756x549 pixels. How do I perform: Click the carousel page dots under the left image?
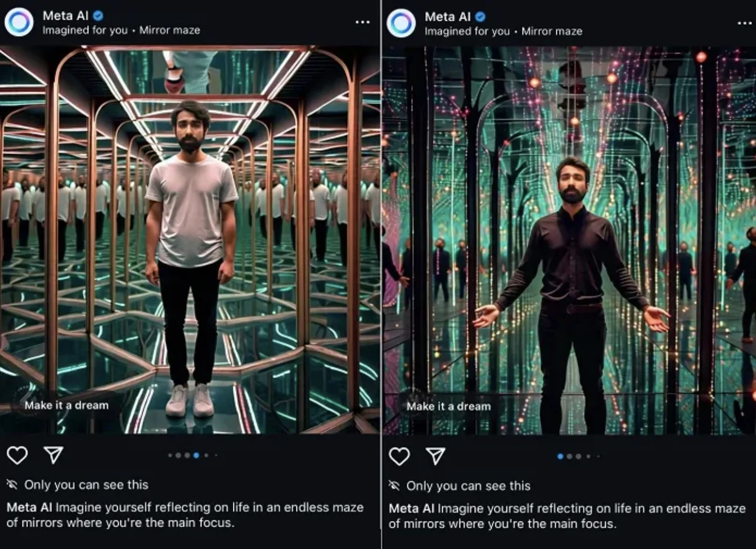pyautogui.click(x=192, y=456)
